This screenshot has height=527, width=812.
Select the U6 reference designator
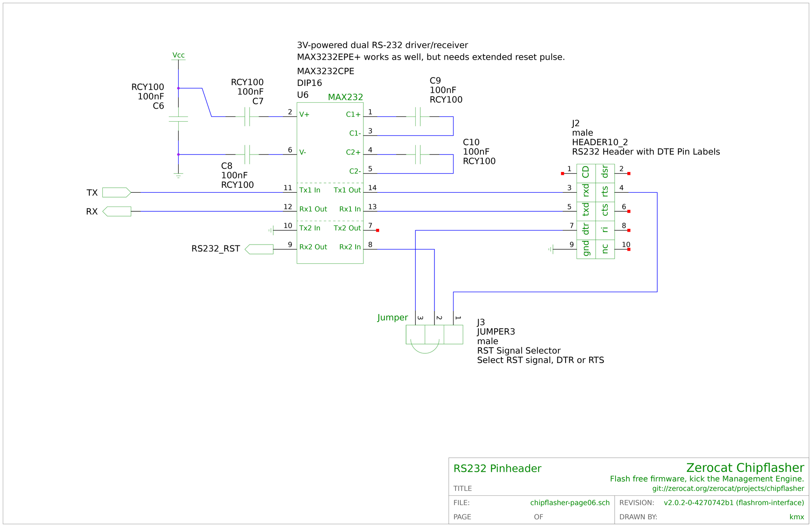(303, 95)
